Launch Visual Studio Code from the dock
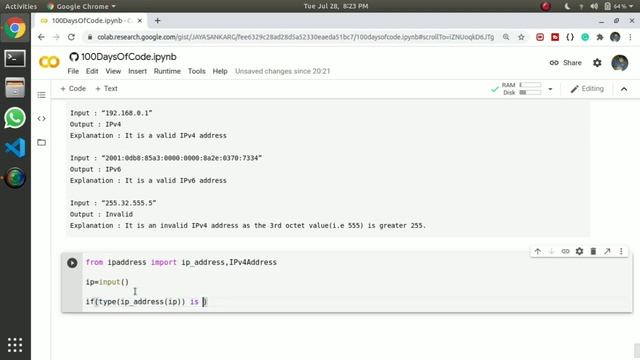640x360 pixels. click(x=15, y=148)
